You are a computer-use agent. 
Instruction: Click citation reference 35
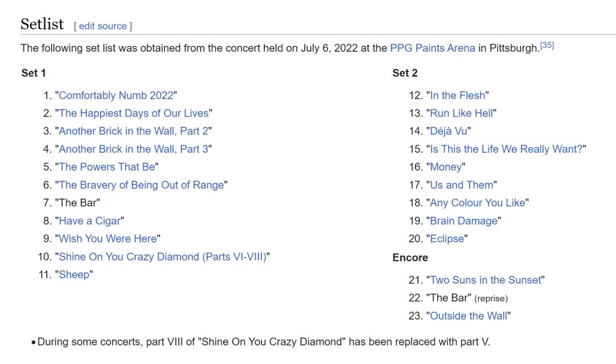pos(546,46)
